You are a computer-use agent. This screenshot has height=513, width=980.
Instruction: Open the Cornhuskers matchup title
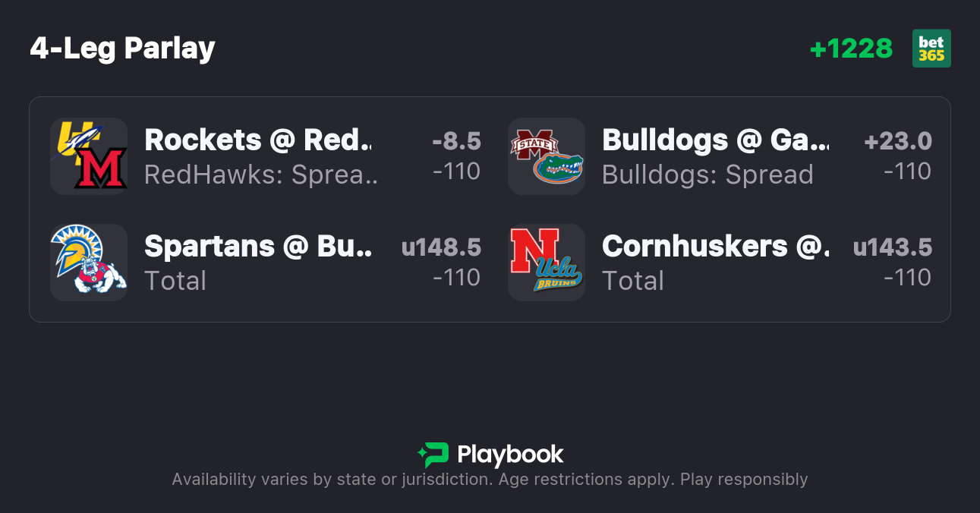coord(715,247)
